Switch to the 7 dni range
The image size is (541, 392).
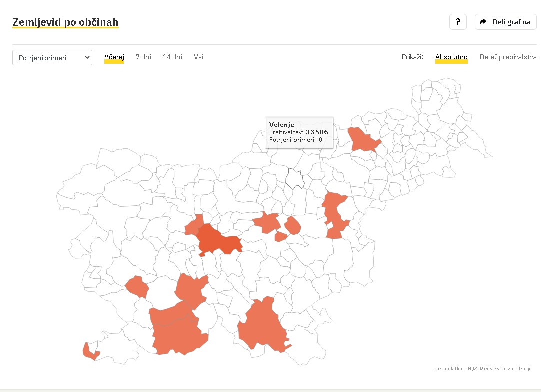click(x=143, y=57)
